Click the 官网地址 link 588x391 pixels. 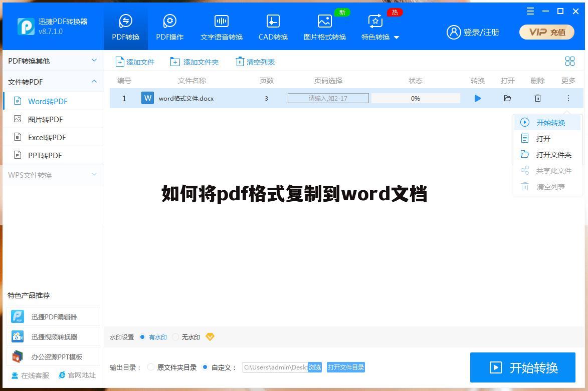tap(77, 375)
